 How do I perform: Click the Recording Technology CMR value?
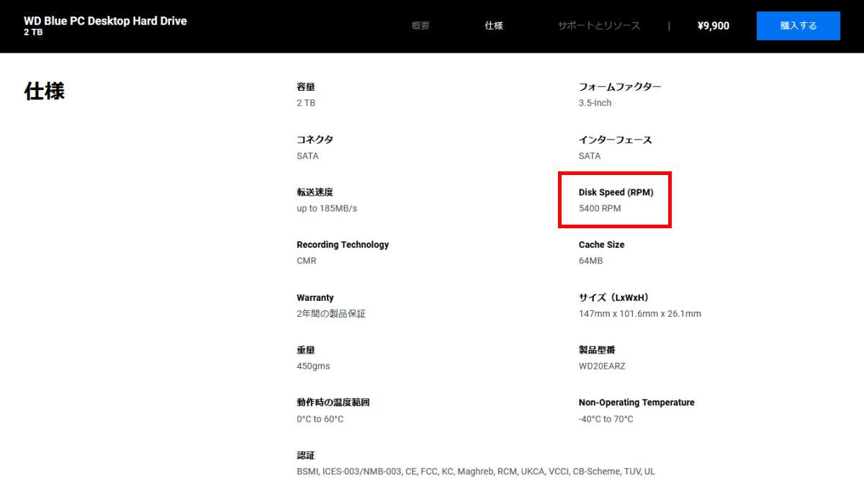[306, 261]
